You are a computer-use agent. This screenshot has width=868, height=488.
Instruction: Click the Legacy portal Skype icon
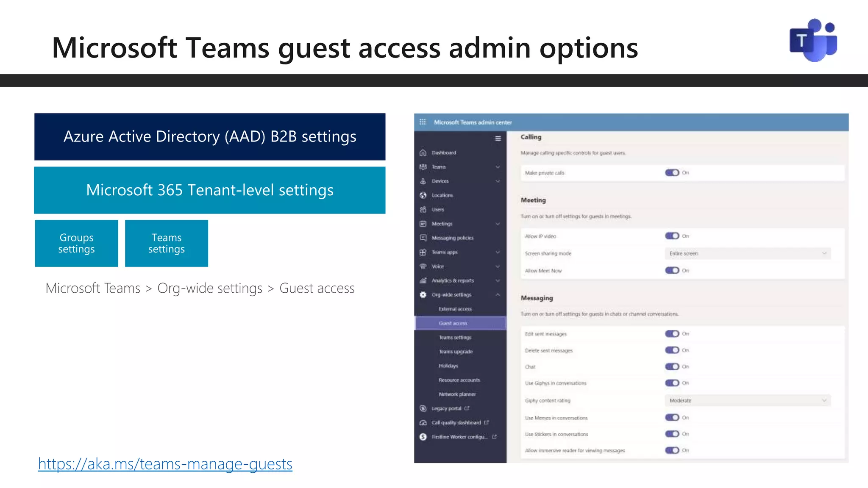(423, 408)
